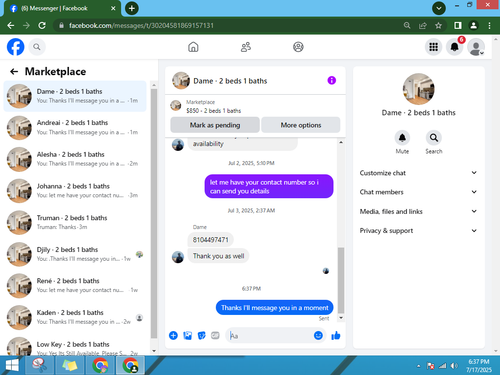
Task: Open more actions plus icon in composer
Action: 173,335
